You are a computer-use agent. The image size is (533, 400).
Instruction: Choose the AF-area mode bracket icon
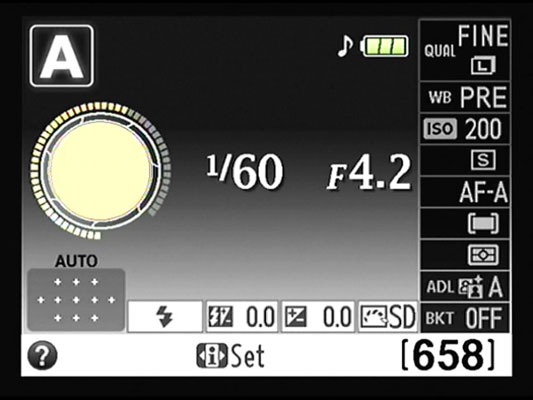coord(465,223)
